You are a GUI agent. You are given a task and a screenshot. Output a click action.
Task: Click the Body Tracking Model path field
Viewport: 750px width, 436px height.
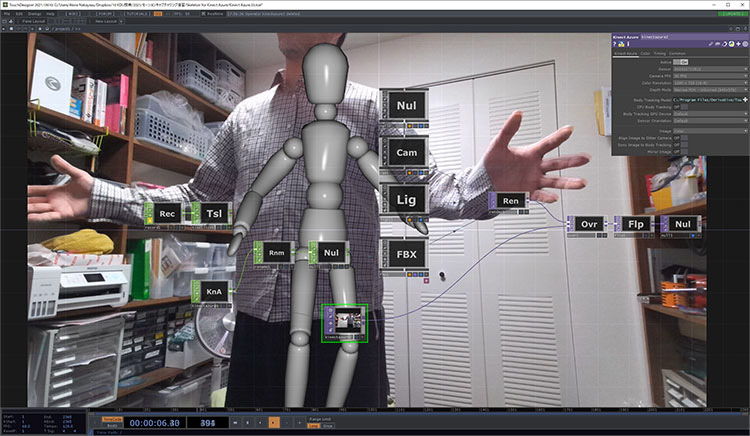[x=707, y=100]
